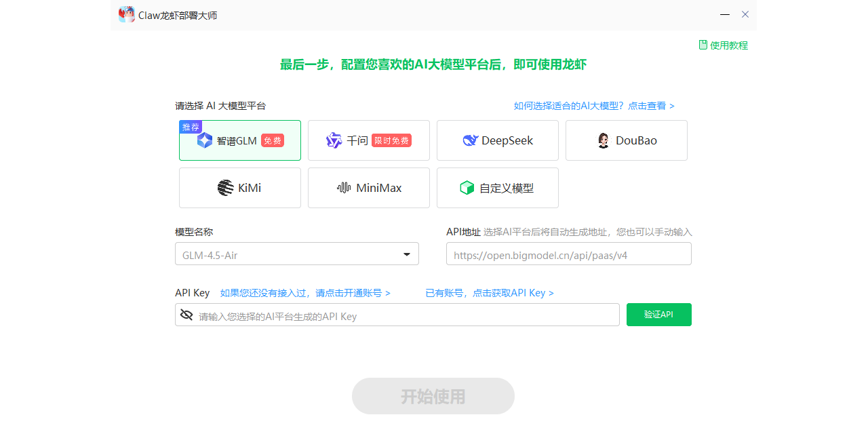Toggle API Key visibility with eye icon
Screen dimensions: 868x434
[186, 314]
